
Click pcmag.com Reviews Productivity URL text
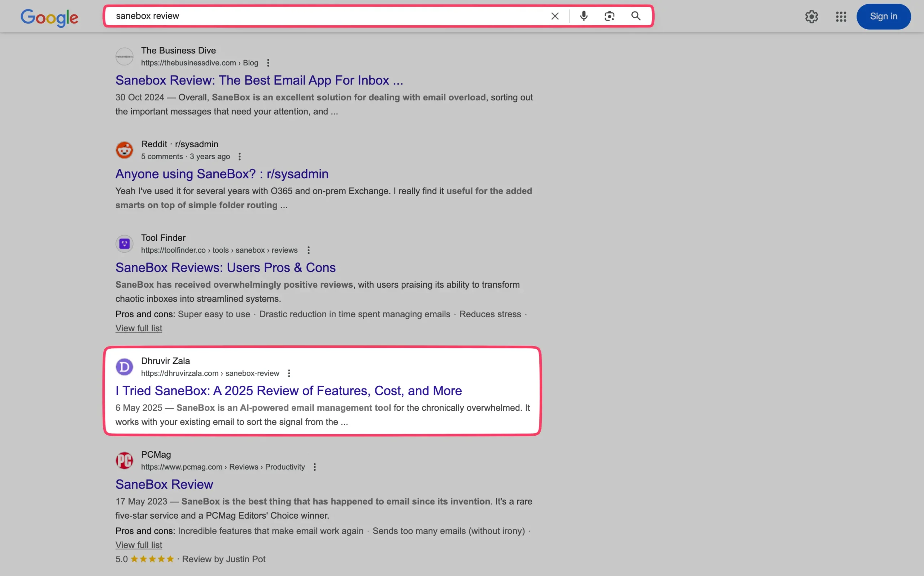point(223,467)
